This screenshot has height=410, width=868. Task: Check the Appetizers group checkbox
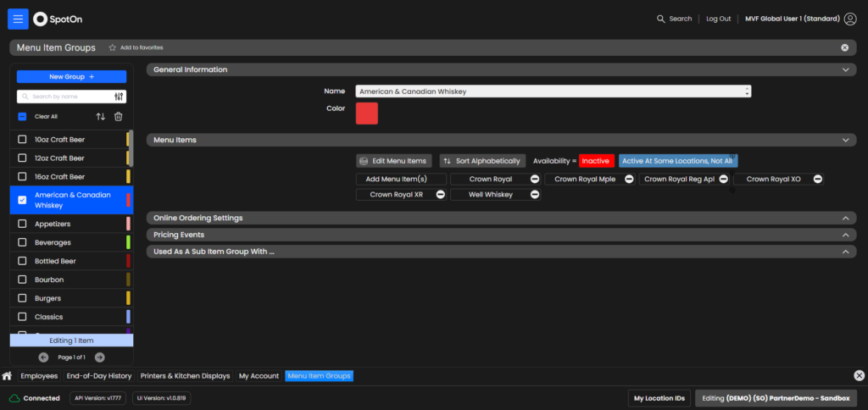point(22,224)
